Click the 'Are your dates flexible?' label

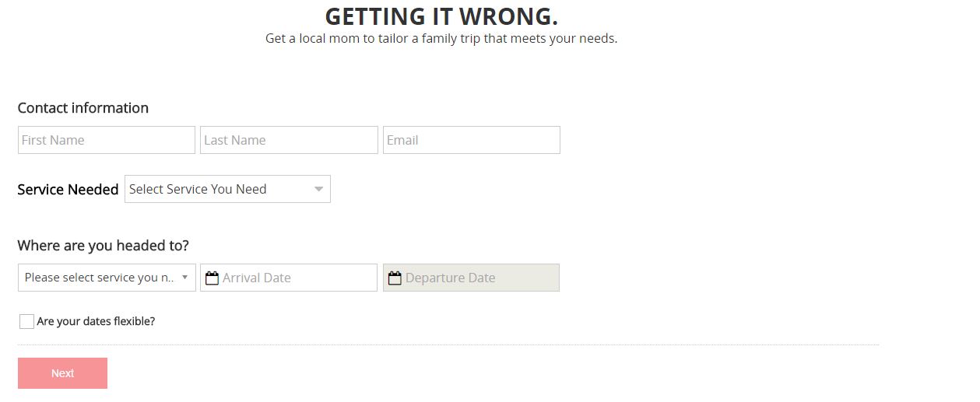pyautogui.click(x=96, y=322)
